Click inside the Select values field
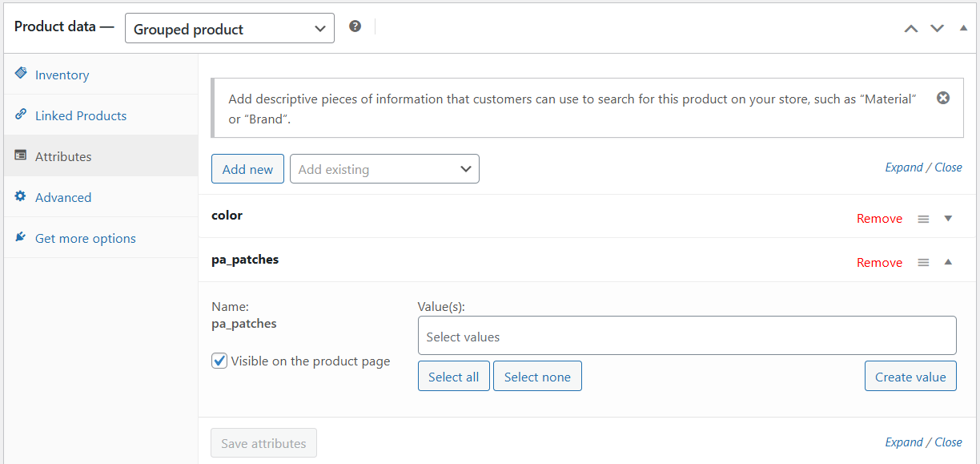This screenshot has width=980, height=464. pos(686,335)
